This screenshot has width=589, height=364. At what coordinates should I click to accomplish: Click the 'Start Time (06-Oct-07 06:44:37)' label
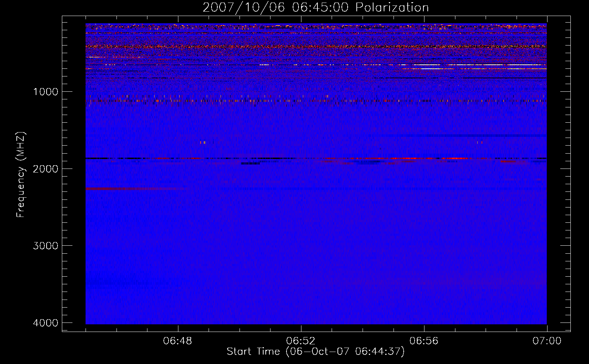(316, 351)
